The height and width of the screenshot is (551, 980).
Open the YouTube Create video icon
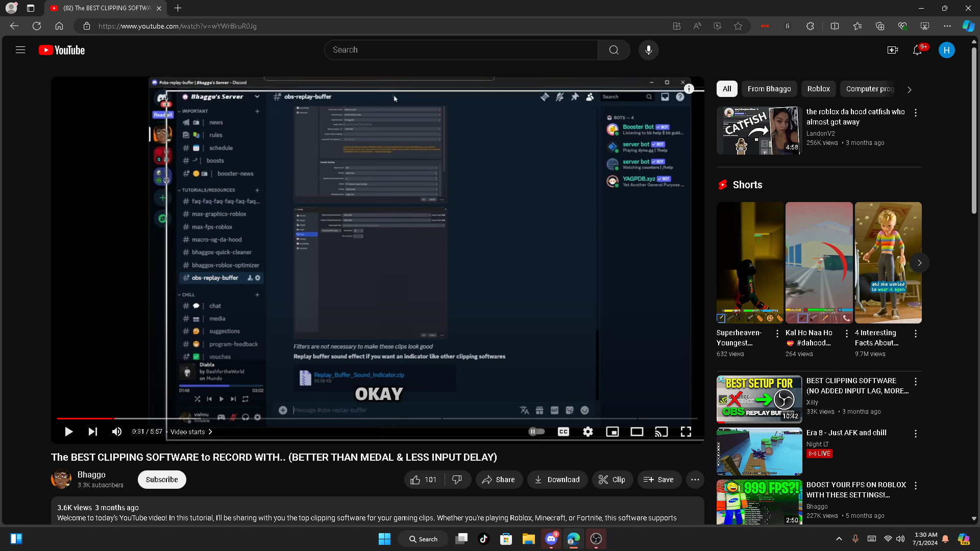tap(893, 50)
